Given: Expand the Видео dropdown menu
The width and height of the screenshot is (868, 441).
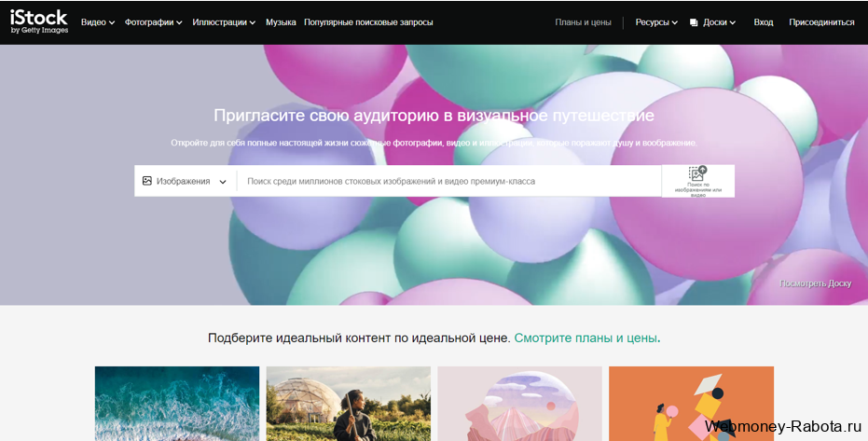Looking at the screenshot, I should [98, 22].
